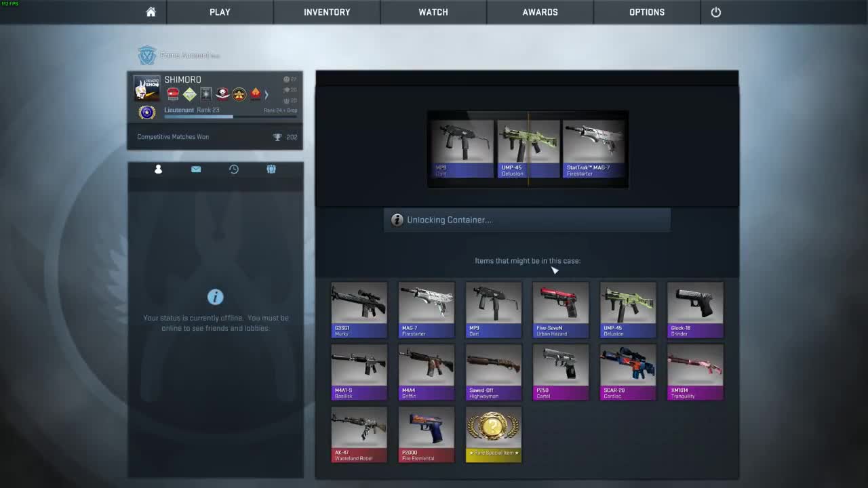868x488 pixels.
Task: Select the MAG-7 Firestarter skin in list
Action: coord(427,310)
